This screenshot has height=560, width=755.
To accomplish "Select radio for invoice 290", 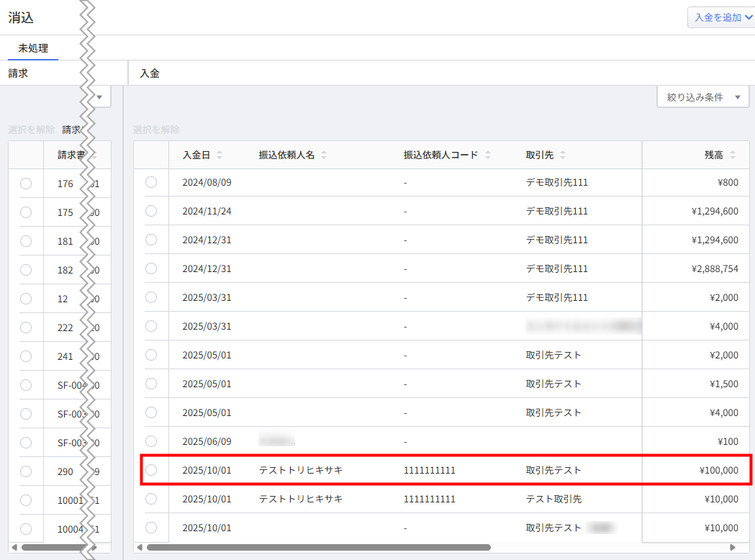I will pyautogui.click(x=26, y=471).
